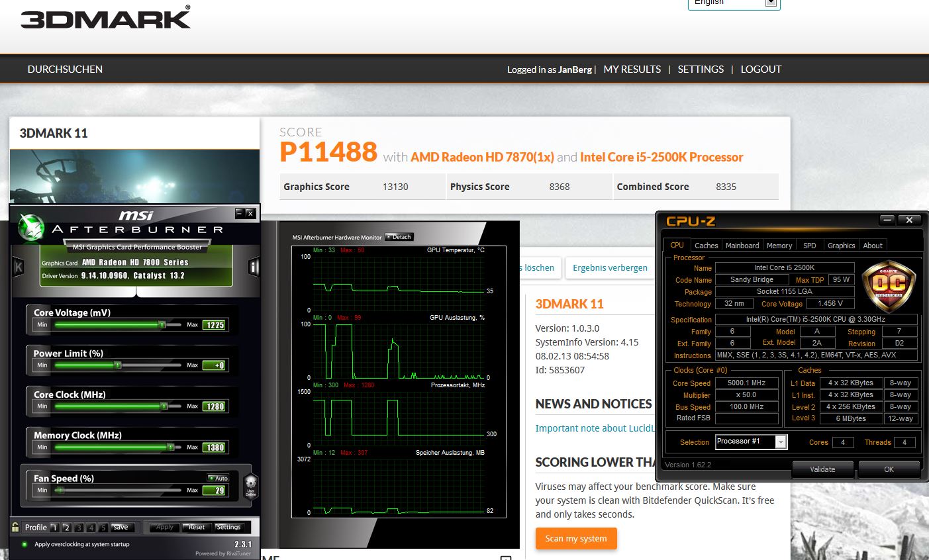Save the current Afterburner profile
Image resolution: width=929 pixels, height=560 pixels.
[x=122, y=528]
